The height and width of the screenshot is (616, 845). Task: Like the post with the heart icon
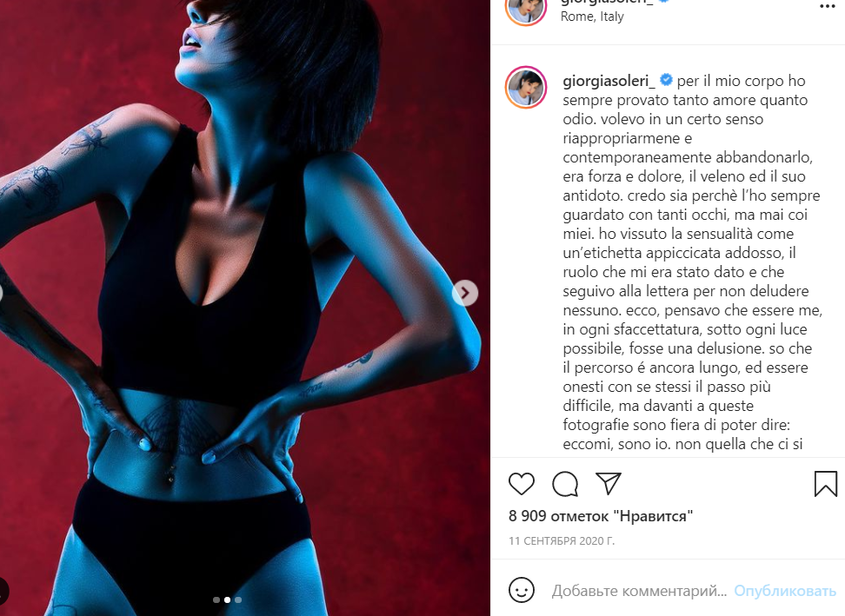521,484
